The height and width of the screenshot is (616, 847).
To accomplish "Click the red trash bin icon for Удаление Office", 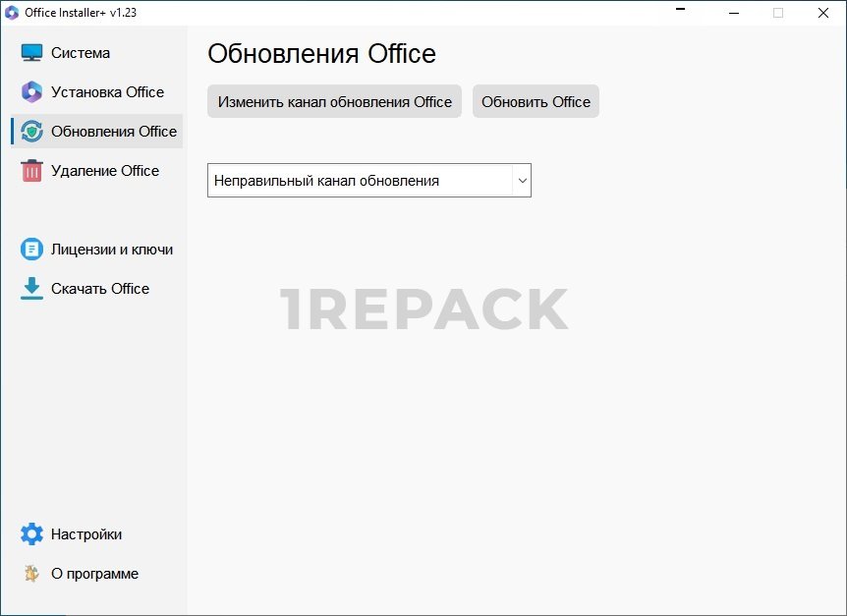I will [31, 171].
